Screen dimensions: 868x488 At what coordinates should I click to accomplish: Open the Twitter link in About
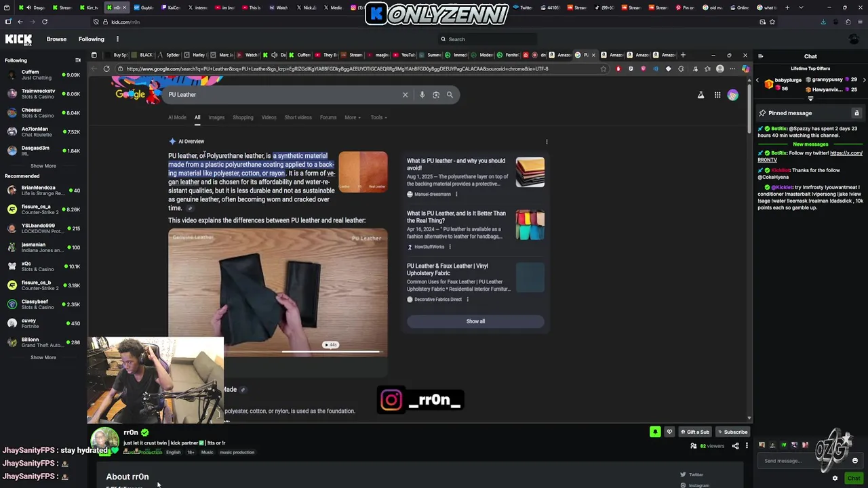click(692, 474)
